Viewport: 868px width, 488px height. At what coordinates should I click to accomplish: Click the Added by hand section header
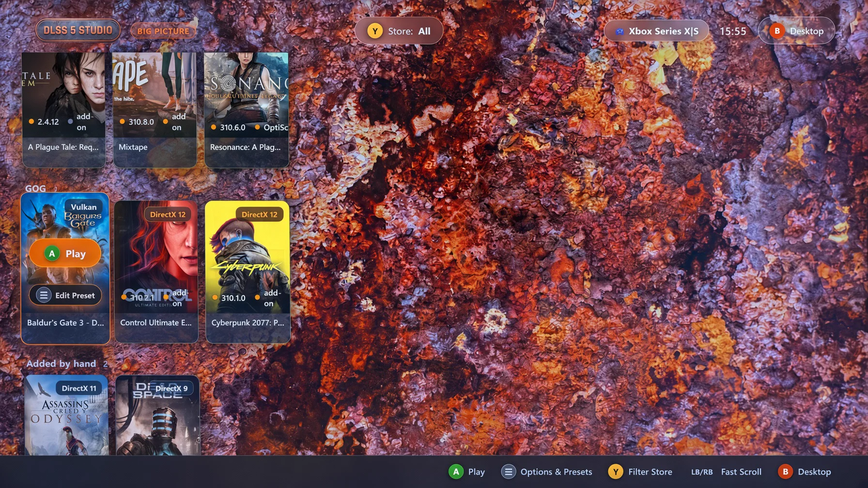pyautogui.click(x=61, y=364)
